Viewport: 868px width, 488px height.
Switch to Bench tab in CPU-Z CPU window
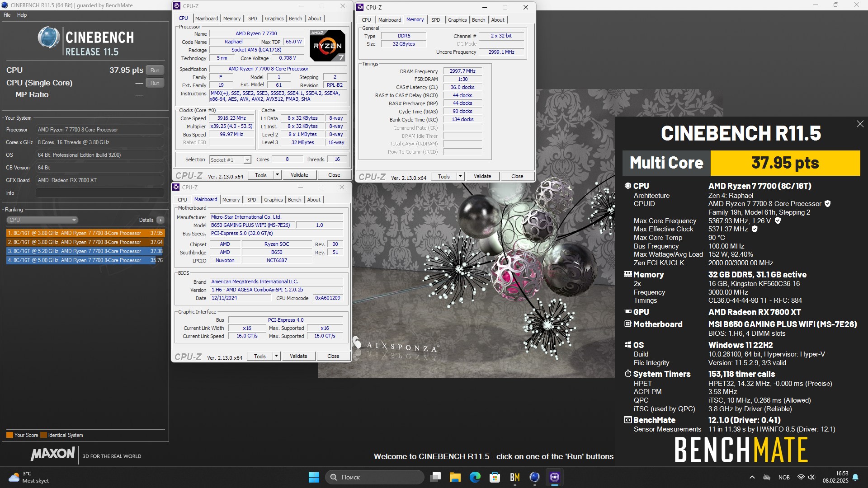point(295,19)
